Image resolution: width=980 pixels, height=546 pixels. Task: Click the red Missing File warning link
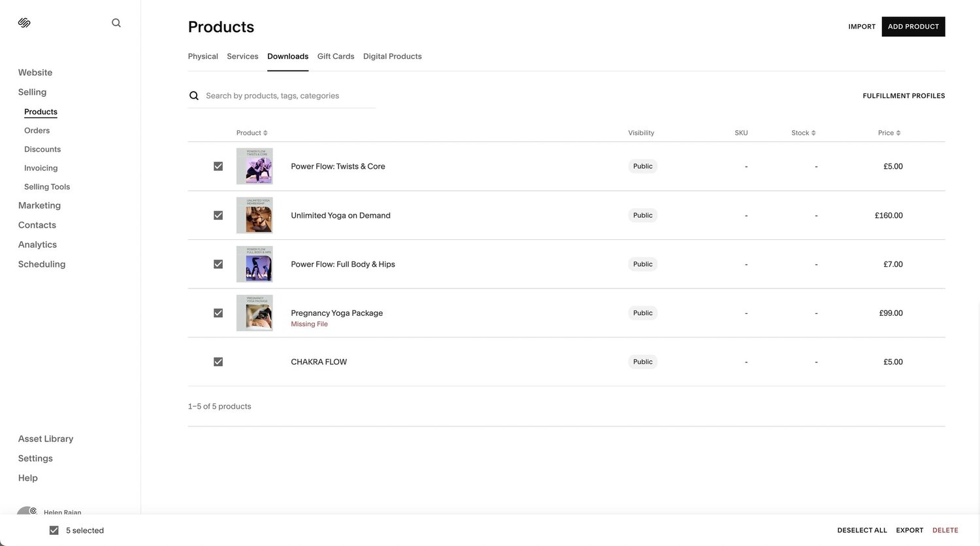pos(309,323)
